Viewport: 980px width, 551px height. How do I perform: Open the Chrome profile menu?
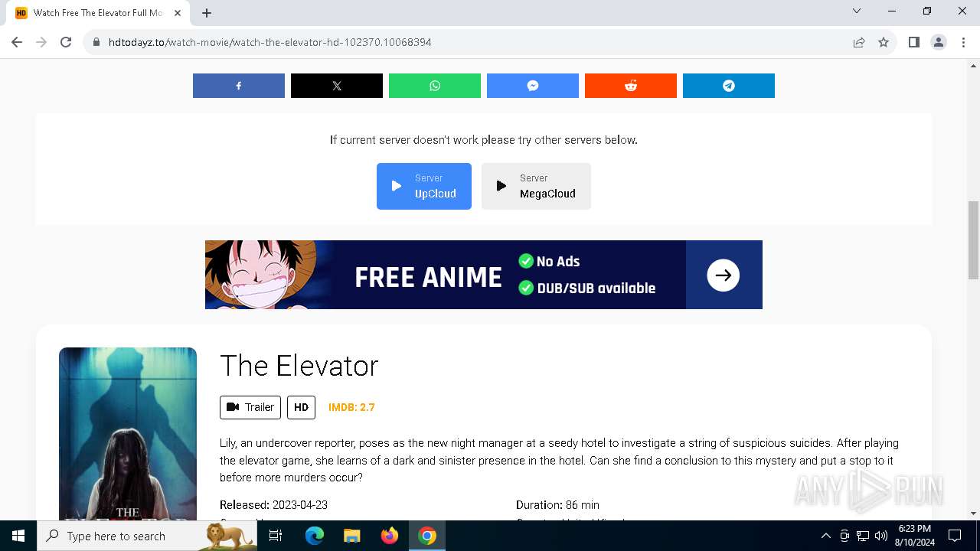[x=938, y=42]
